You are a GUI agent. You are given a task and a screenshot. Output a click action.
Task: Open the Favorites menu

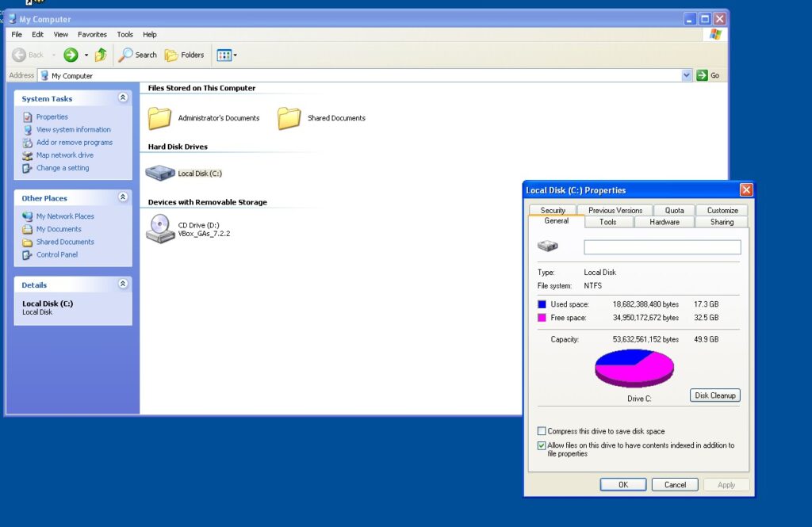coord(92,35)
